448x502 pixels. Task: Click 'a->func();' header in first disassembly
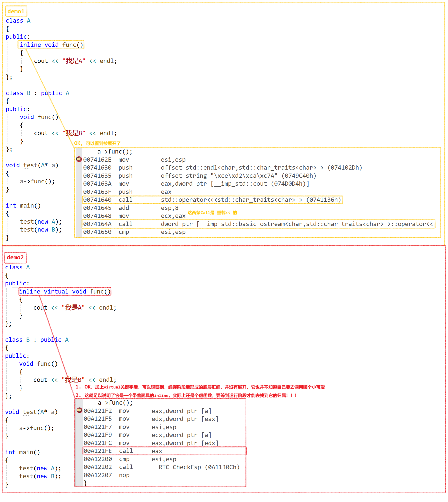[115, 151]
